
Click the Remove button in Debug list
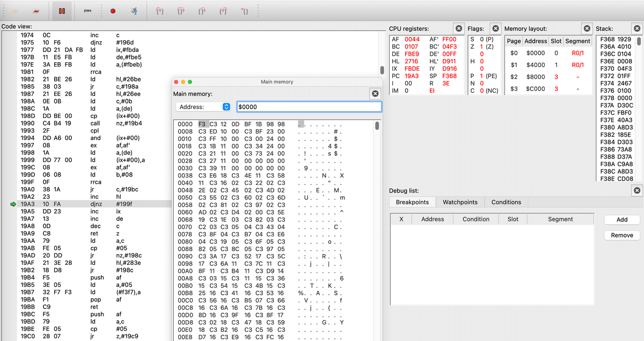(x=621, y=235)
